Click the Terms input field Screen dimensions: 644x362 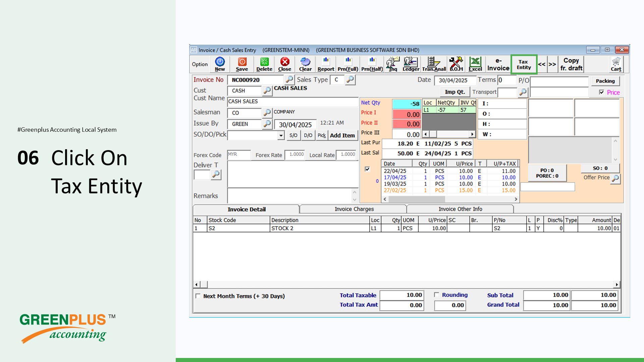[x=506, y=80]
